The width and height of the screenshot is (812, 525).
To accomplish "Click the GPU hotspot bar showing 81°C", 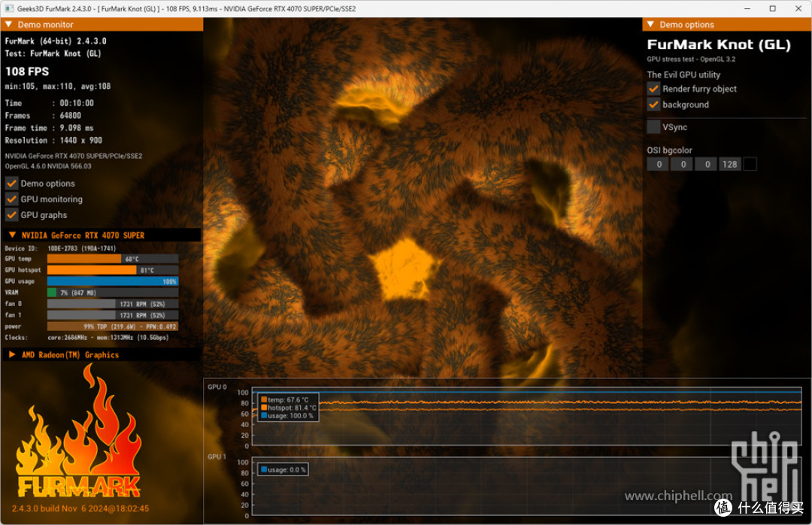I will (x=113, y=270).
